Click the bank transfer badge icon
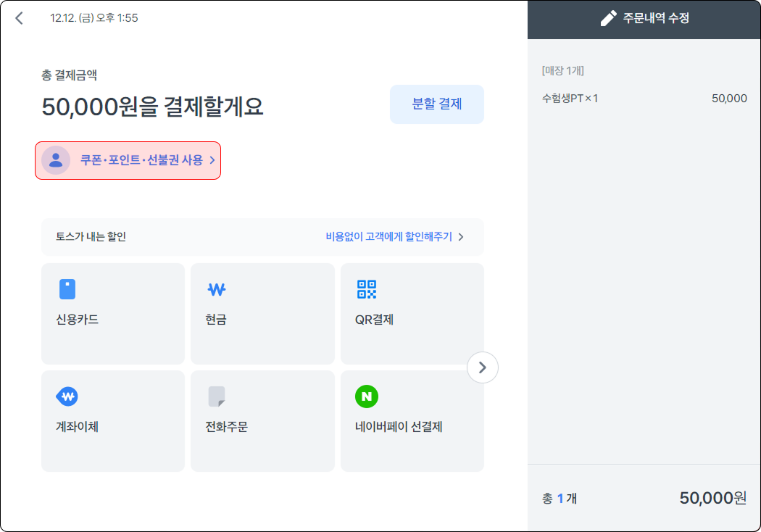This screenshot has width=761, height=532. pyautogui.click(x=67, y=396)
